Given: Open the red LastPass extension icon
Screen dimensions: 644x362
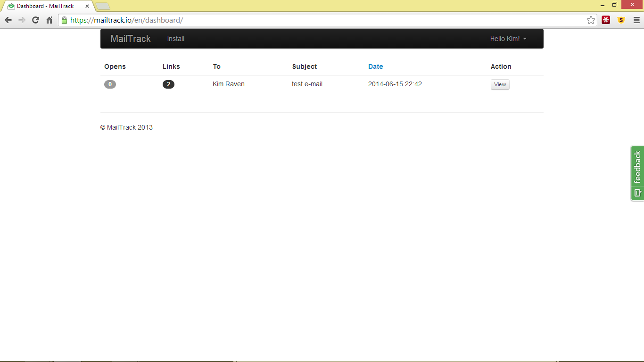Looking at the screenshot, I should pyautogui.click(x=606, y=20).
